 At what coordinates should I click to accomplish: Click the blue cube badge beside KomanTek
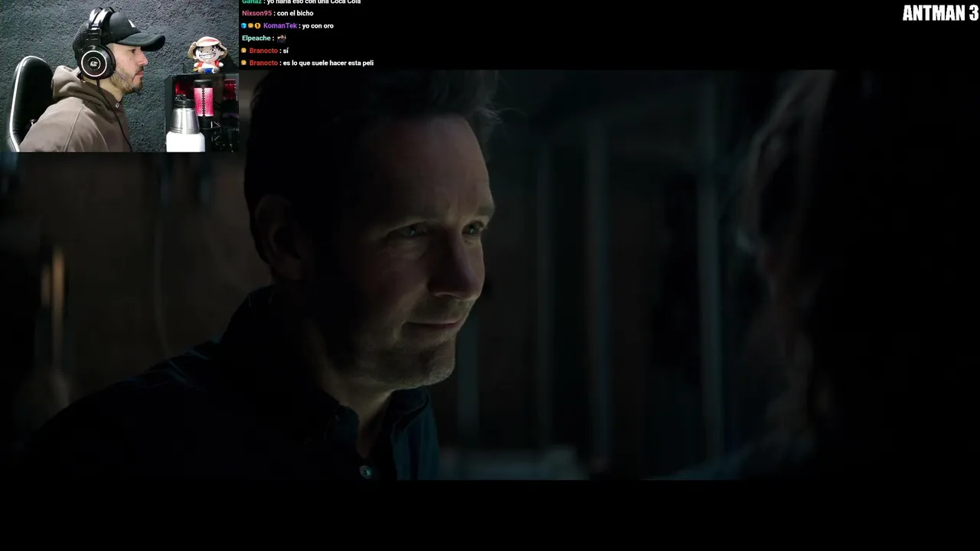(243, 26)
